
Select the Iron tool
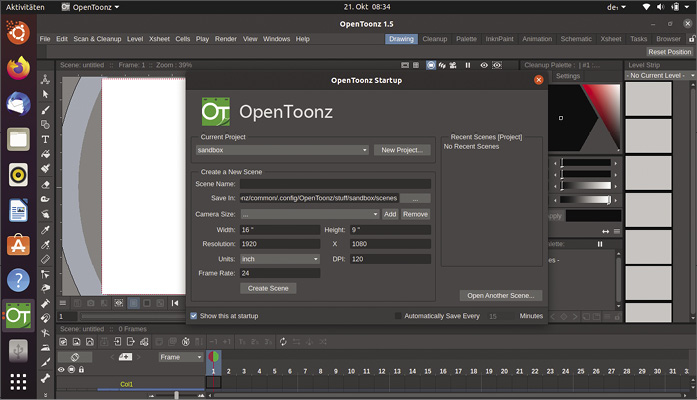pos(45,348)
